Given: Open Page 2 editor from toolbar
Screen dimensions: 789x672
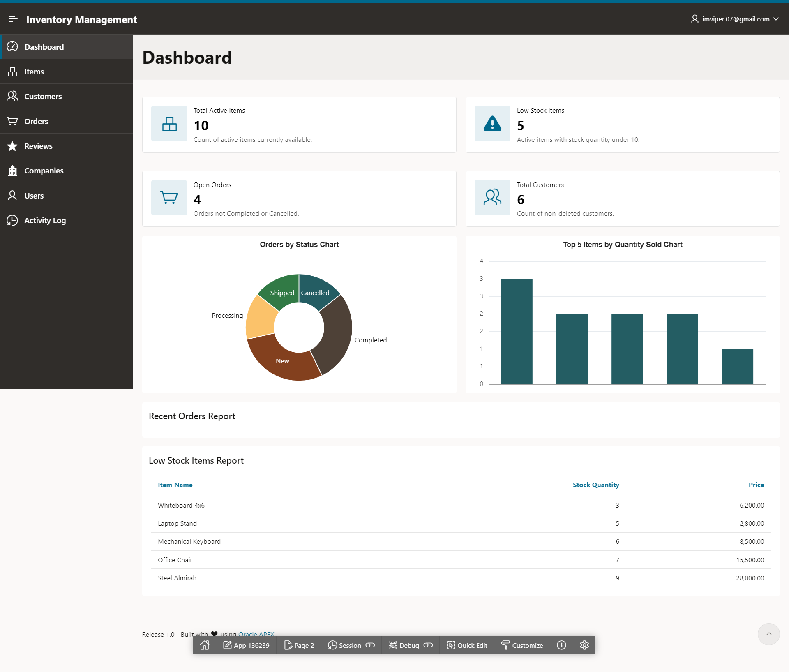Looking at the screenshot, I should point(299,645).
